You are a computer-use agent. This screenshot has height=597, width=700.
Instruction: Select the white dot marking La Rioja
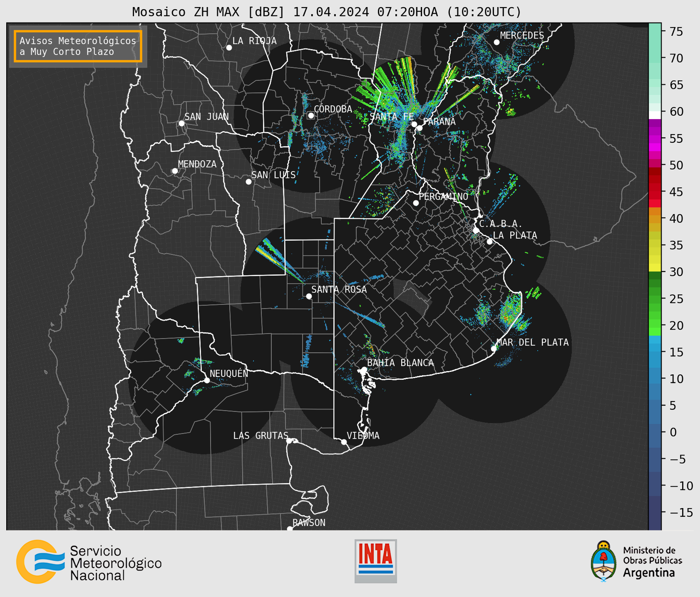click(229, 48)
